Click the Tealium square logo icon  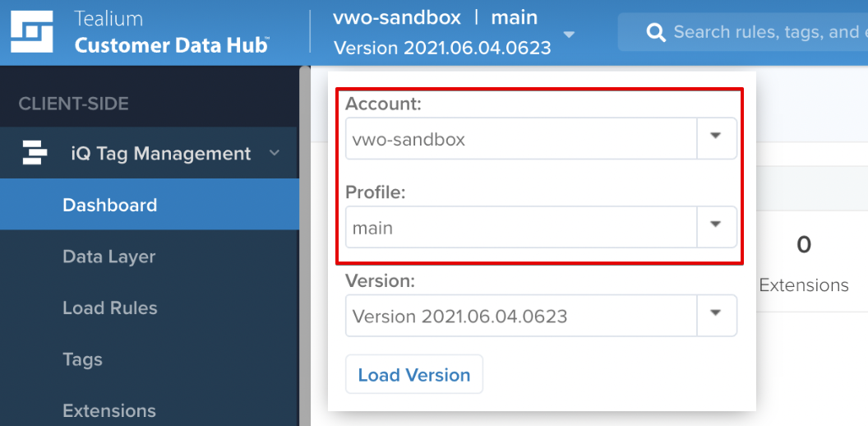click(31, 31)
